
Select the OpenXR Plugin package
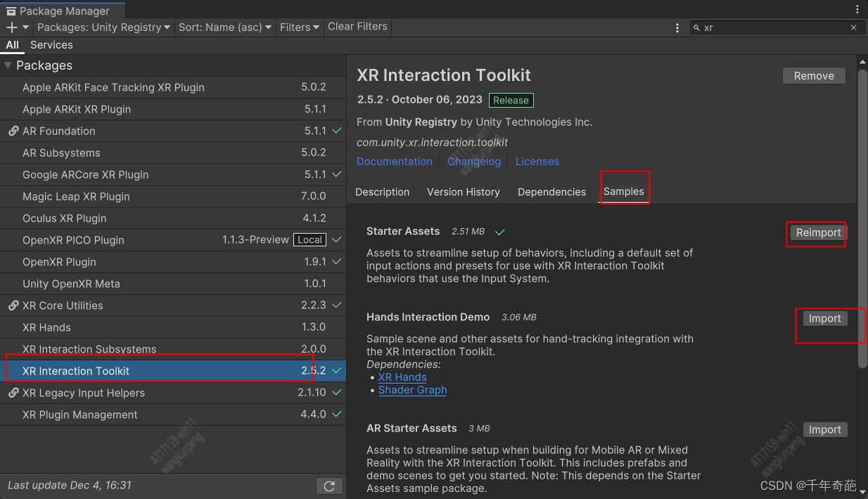(173, 262)
